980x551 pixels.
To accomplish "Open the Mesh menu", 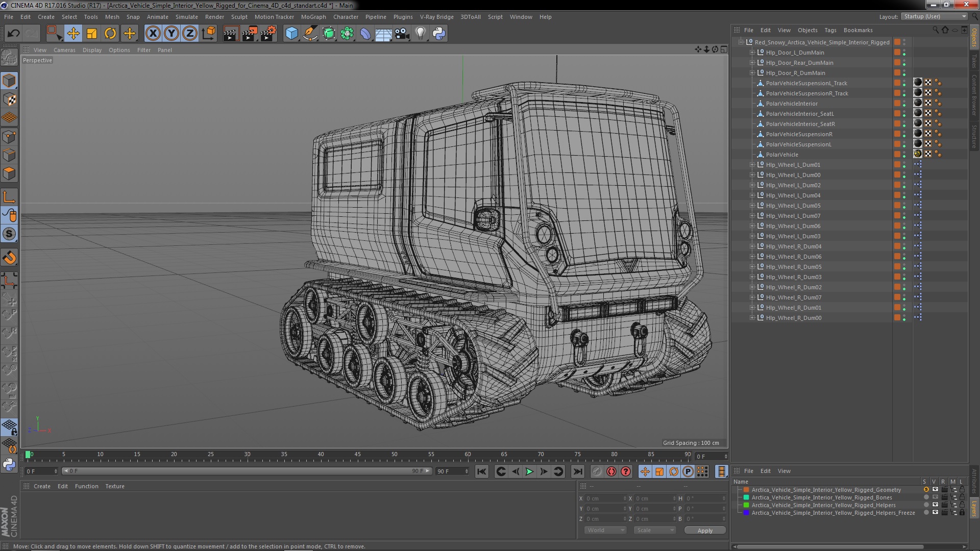I will pyautogui.click(x=112, y=17).
